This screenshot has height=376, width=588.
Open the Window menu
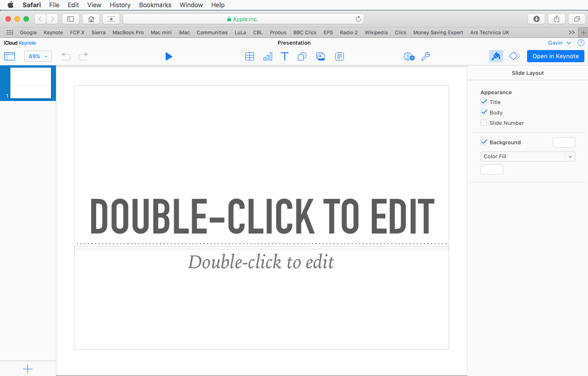coord(191,5)
